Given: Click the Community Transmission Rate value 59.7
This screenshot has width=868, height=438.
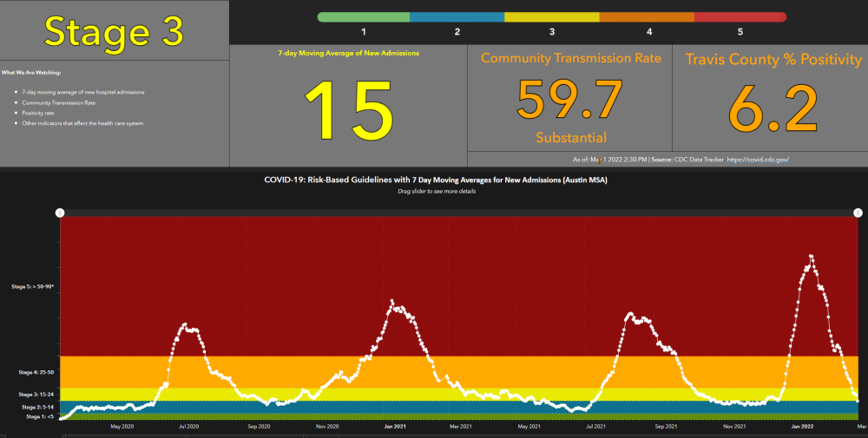Looking at the screenshot, I should [570, 99].
